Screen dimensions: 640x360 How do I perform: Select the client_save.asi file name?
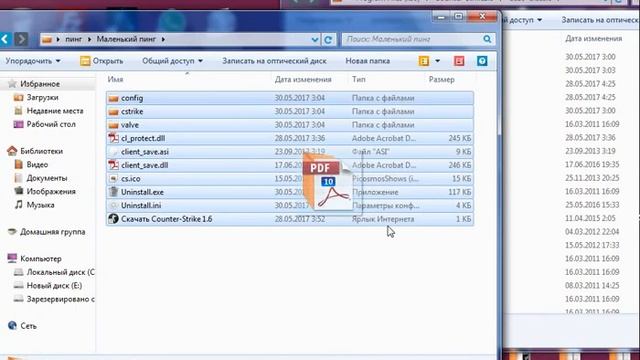(145, 152)
